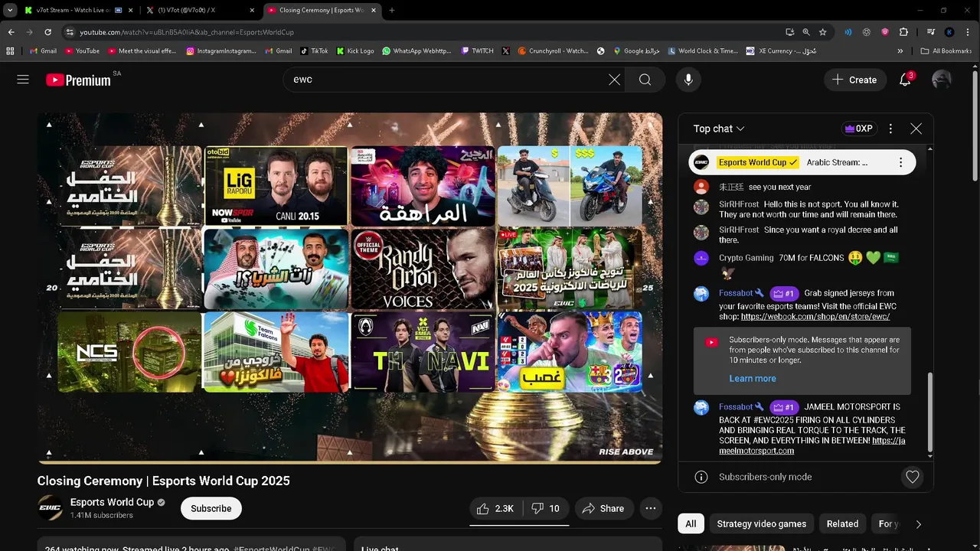Open the webook.com EWC shop link
The height and width of the screenshot is (551, 980).
point(815,316)
